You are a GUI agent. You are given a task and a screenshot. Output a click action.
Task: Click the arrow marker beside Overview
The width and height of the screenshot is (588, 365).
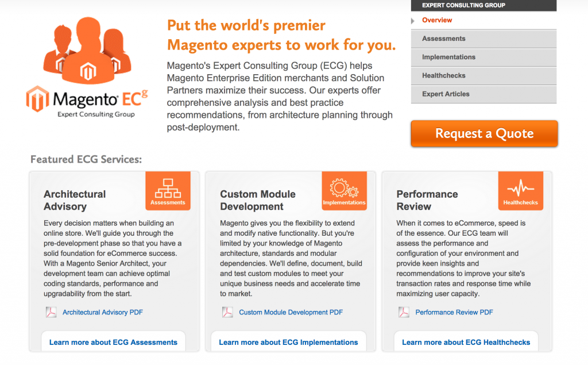pyautogui.click(x=413, y=21)
